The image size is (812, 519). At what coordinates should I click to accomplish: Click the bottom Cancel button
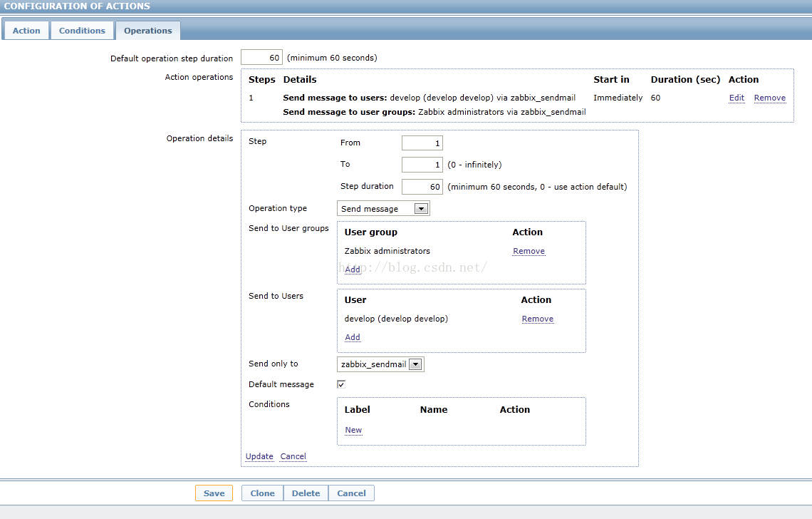(352, 493)
